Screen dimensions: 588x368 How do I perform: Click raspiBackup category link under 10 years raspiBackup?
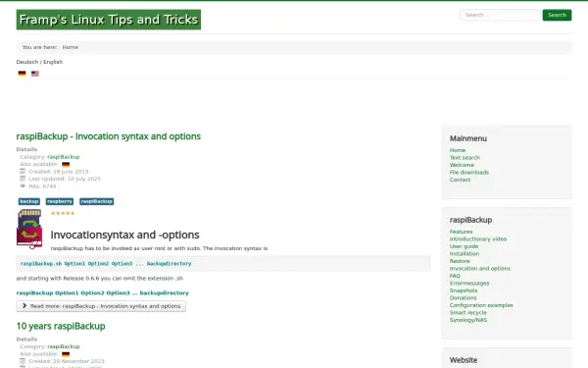click(64, 346)
